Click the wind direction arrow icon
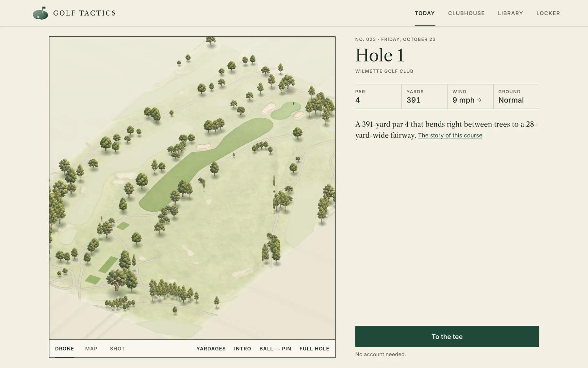The image size is (588, 368). 479,100
